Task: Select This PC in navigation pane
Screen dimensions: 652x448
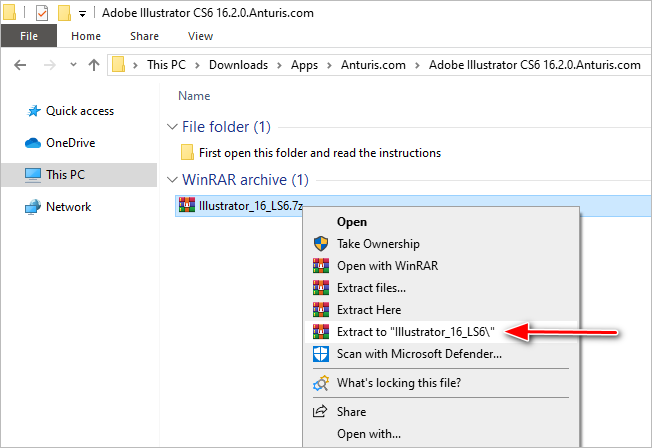Action: [65, 175]
